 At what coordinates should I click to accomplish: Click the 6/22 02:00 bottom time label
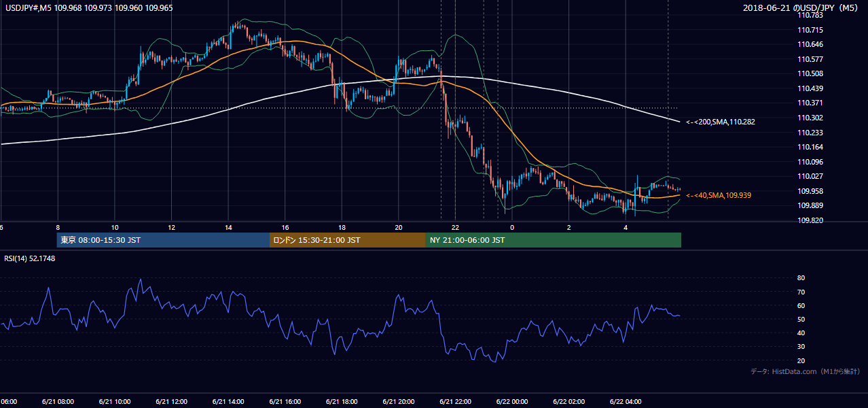568,401
